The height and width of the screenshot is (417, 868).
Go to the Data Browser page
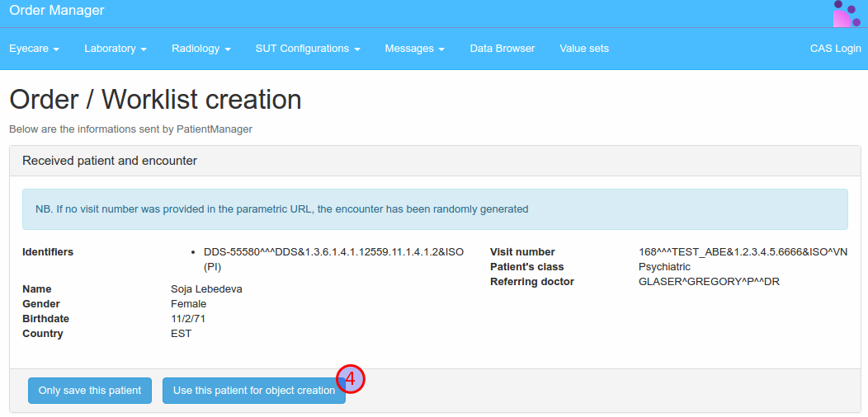502,49
